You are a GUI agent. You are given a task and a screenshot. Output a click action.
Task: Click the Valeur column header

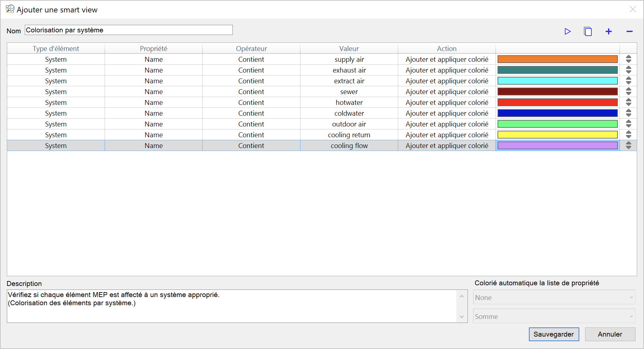click(349, 48)
